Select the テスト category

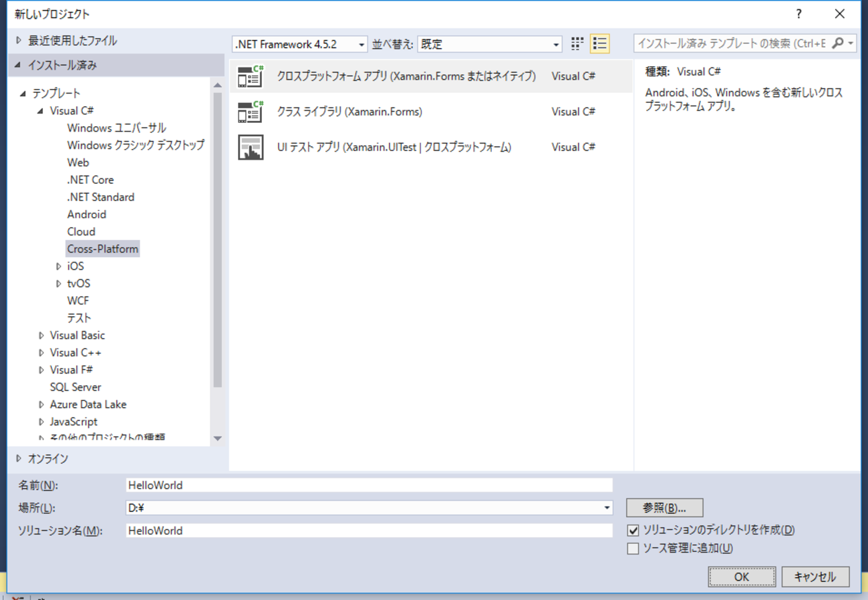point(79,318)
